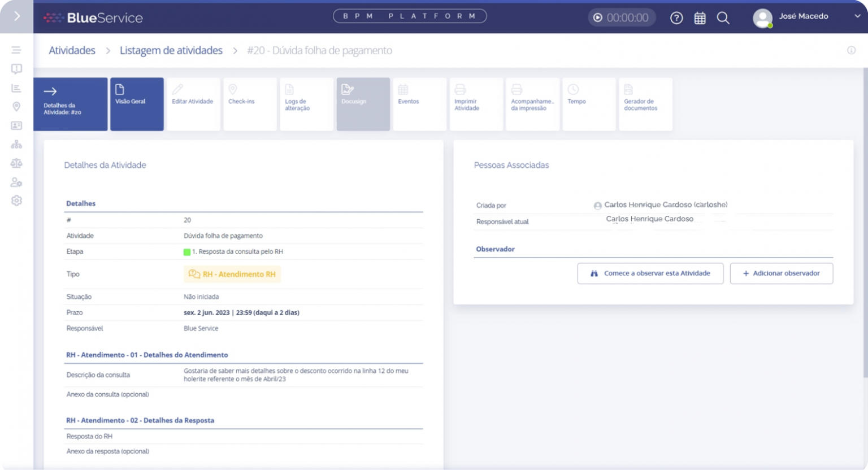Image resolution: width=868 pixels, height=470 pixels.
Task: Open the ID card icon in sidebar
Action: pyautogui.click(x=16, y=125)
